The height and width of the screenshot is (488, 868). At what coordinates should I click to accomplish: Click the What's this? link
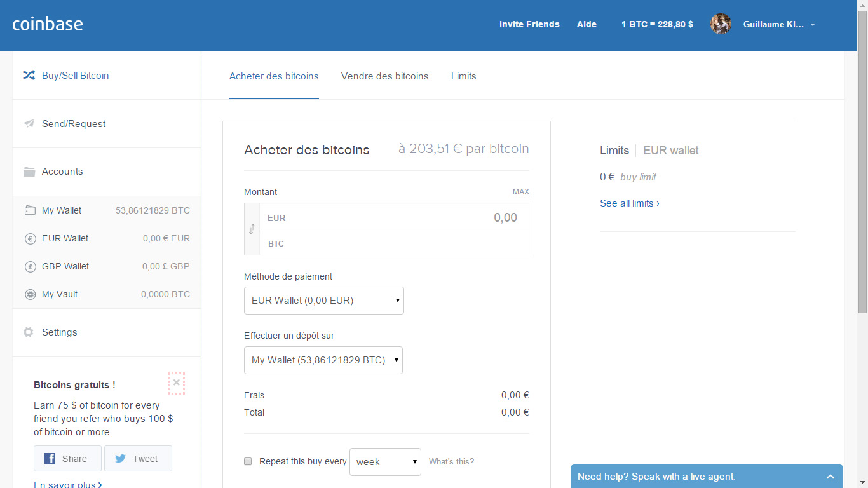click(451, 461)
